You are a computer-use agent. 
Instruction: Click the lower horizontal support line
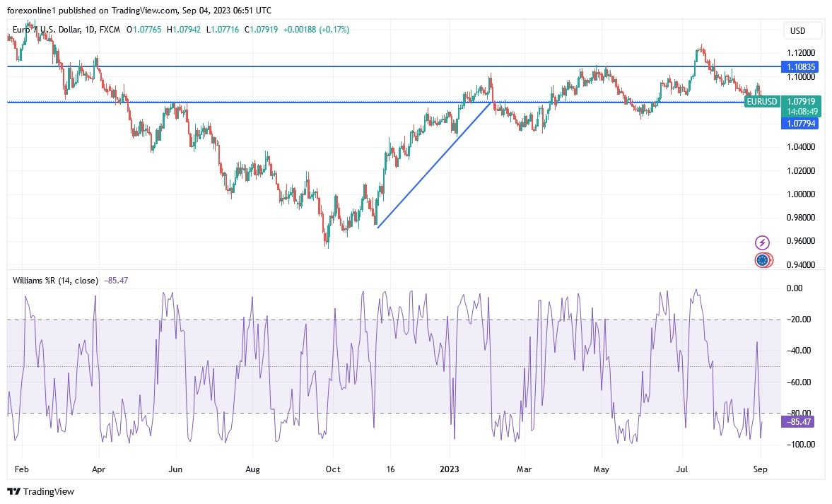click(283, 102)
